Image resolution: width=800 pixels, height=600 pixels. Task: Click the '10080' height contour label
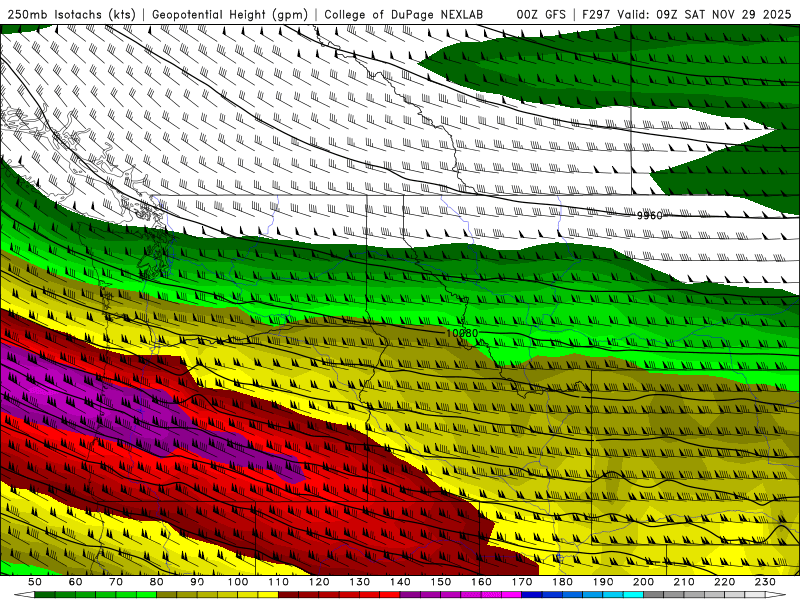[462, 333]
